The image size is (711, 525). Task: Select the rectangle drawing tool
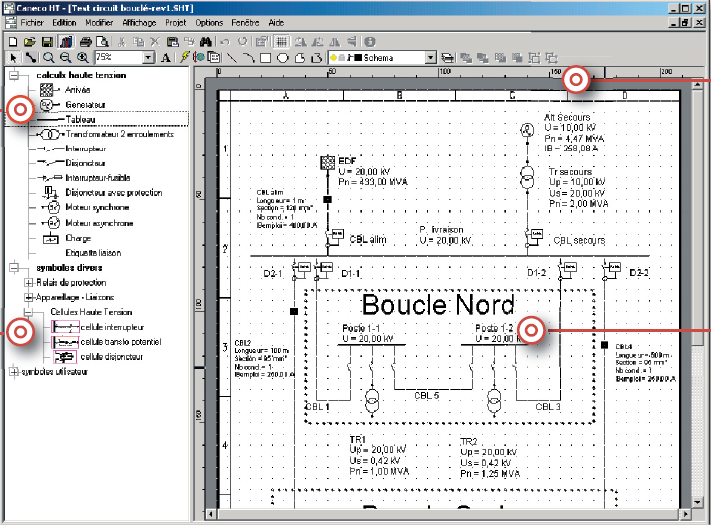pyautogui.click(x=266, y=58)
